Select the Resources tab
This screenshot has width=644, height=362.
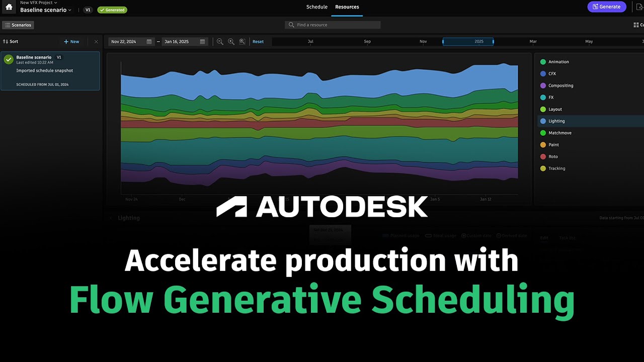point(347,7)
